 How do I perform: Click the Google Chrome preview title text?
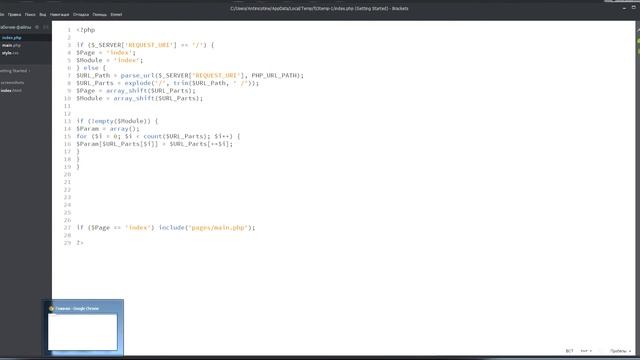[77, 309]
